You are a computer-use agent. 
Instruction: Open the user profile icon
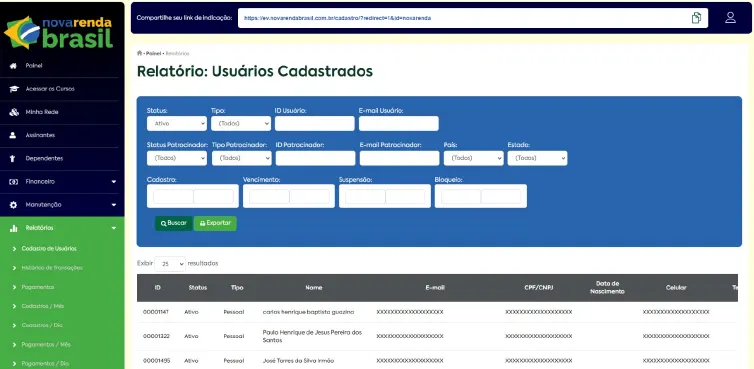(730, 18)
